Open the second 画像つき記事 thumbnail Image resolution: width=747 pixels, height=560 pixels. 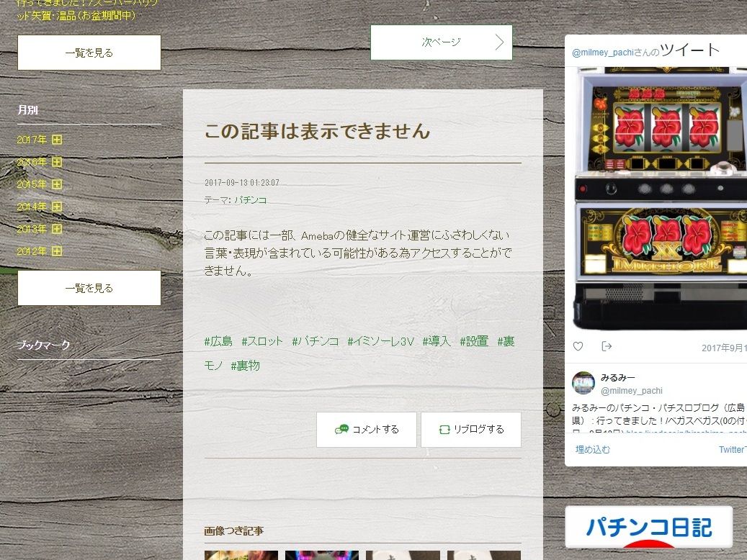coord(322,555)
